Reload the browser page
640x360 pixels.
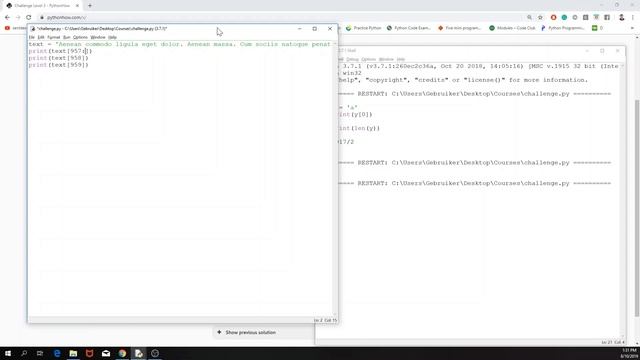coord(29,18)
